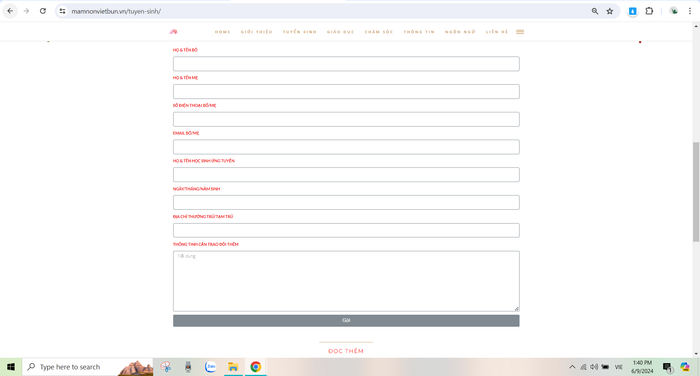Open the HOME menu item
The image size is (700, 376).
coord(222,32)
